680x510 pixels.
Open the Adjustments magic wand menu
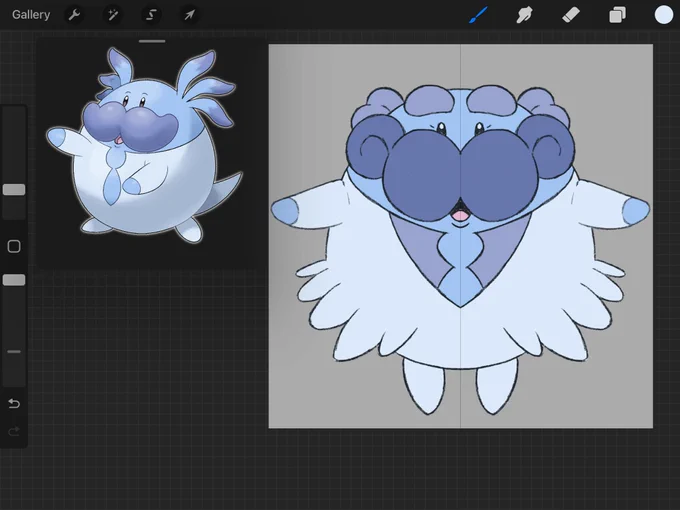(x=113, y=15)
